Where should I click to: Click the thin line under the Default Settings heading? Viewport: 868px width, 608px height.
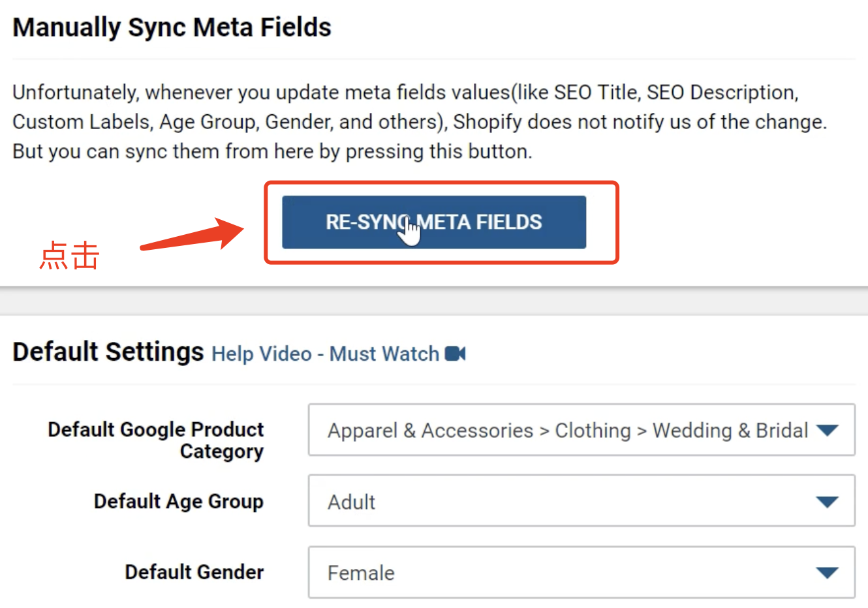[x=434, y=384]
